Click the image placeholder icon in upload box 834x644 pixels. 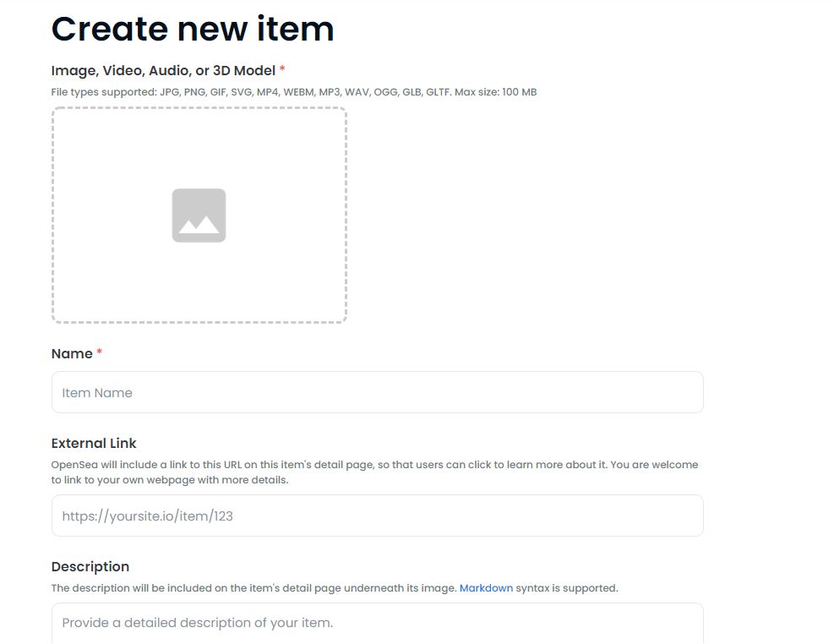pos(199,216)
